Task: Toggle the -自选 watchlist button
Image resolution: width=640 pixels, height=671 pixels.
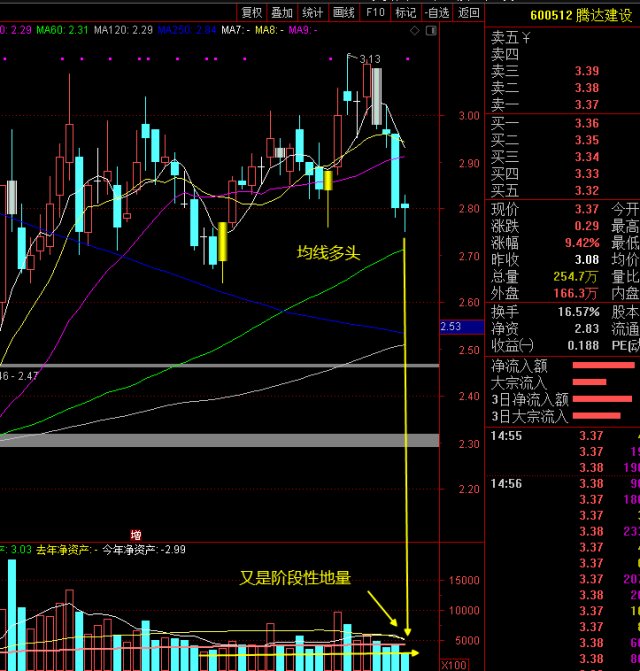Action: tap(437, 12)
